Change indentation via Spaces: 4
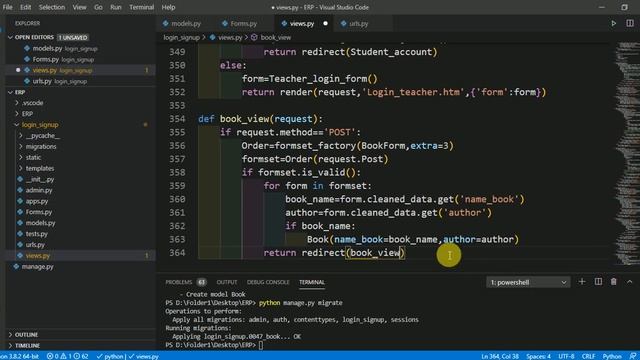Viewport: 640px width, 360px height. tap(538, 356)
